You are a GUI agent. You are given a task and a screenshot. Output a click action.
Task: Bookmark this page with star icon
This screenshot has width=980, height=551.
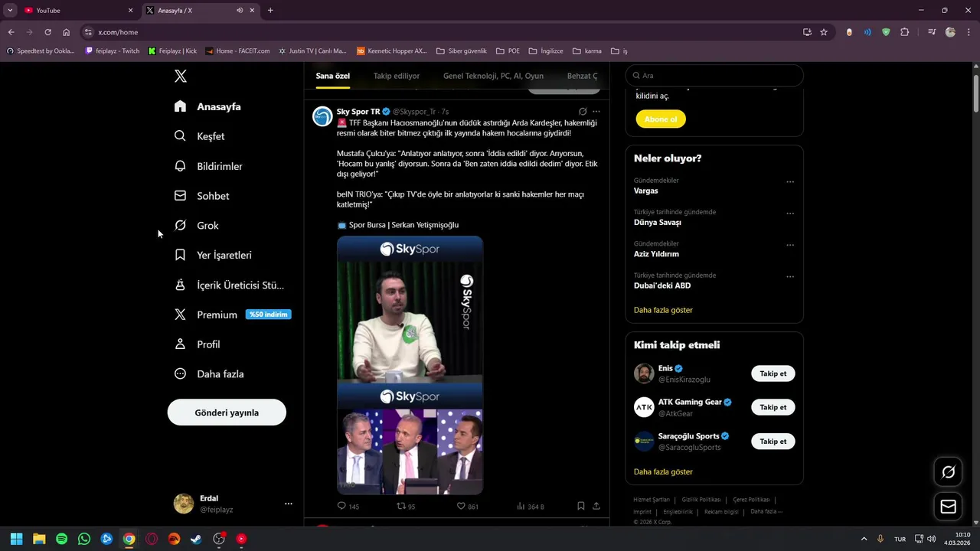[824, 32]
